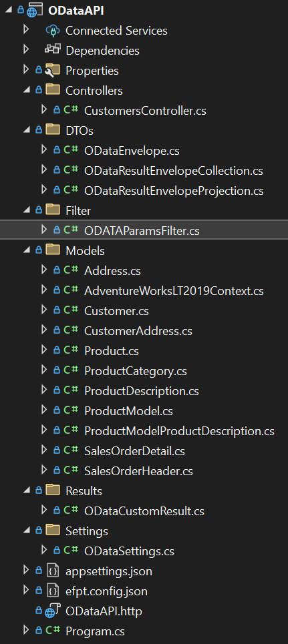The image size is (288, 644).
Task: Collapse the ODataAPI project node
Action: pyautogui.click(x=9, y=11)
